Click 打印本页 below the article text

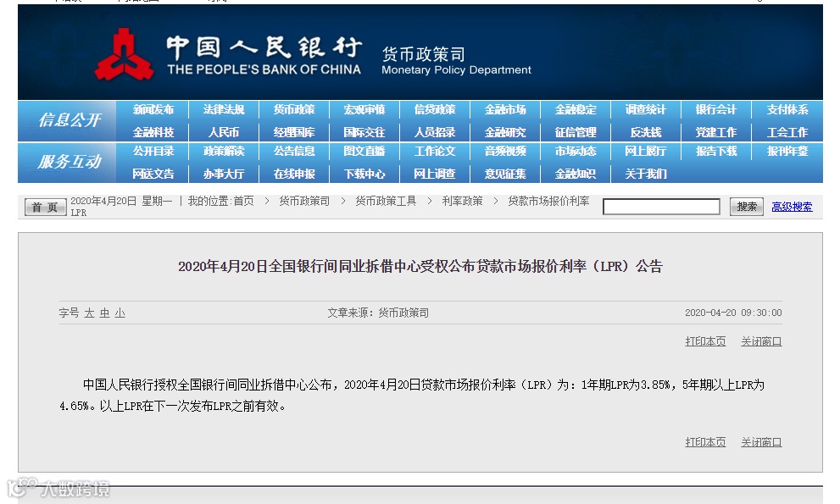click(x=705, y=442)
